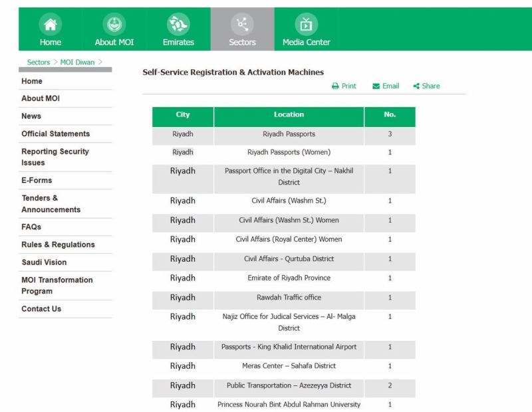Open the Media Center TV icon
The image size is (532, 412).
point(306,25)
